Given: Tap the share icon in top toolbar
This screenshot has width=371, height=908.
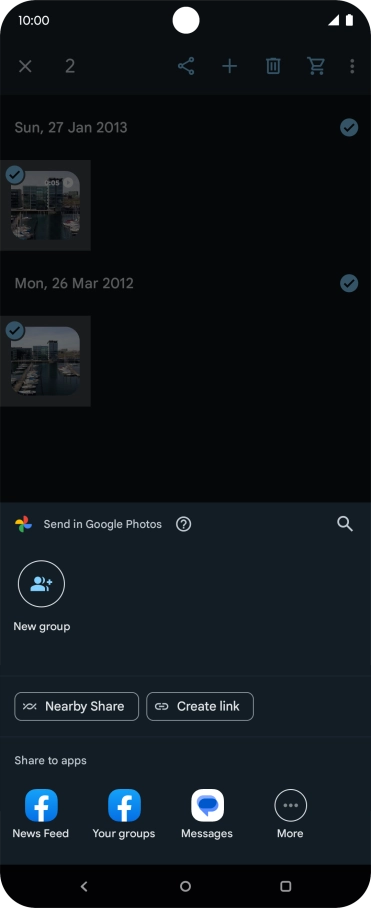Looking at the screenshot, I should point(186,66).
